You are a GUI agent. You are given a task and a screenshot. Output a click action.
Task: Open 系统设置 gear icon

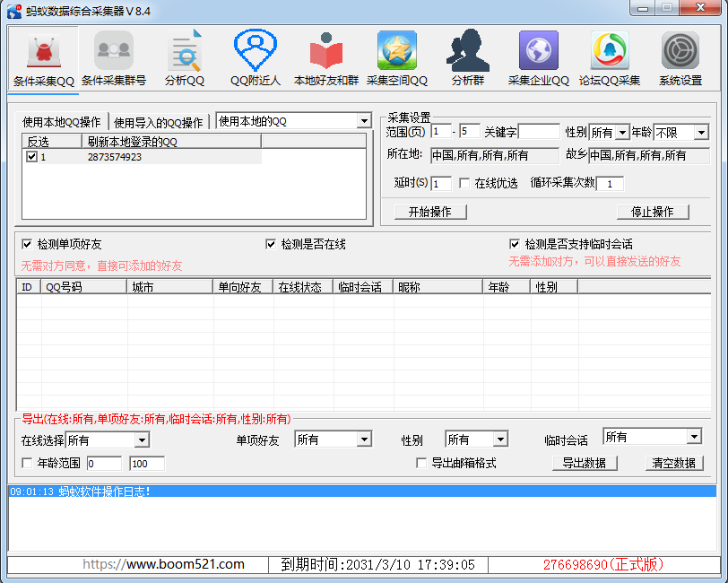click(x=680, y=60)
